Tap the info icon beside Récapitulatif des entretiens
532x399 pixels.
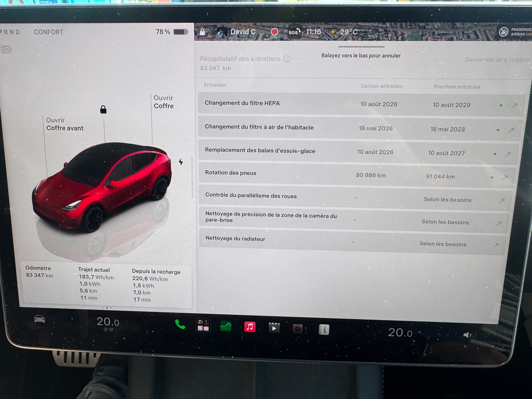point(287,59)
